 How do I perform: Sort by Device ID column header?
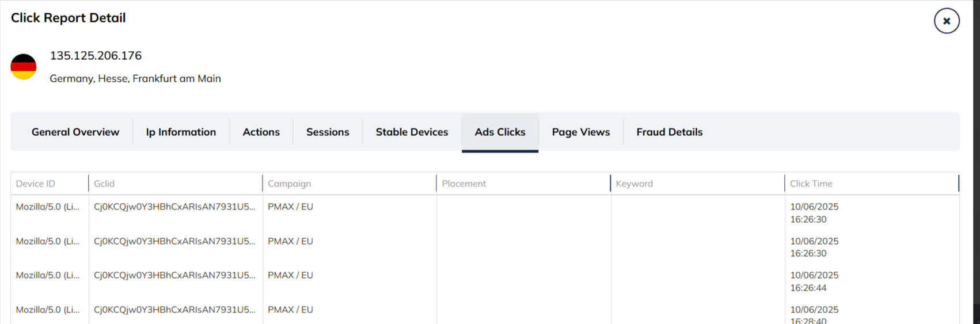coord(36,184)
